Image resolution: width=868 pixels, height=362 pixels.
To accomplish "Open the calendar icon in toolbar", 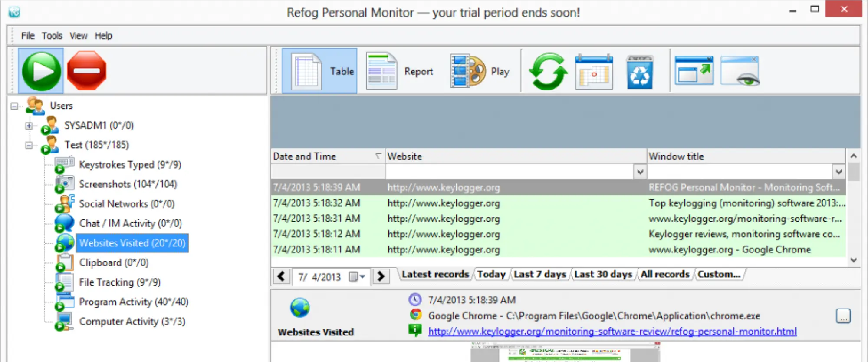I will click(594, 72).
